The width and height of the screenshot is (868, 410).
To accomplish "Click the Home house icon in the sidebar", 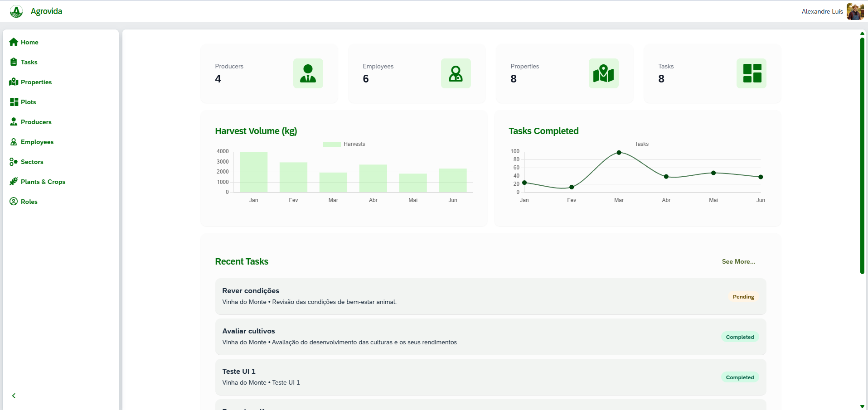I will tap(14, 42).
